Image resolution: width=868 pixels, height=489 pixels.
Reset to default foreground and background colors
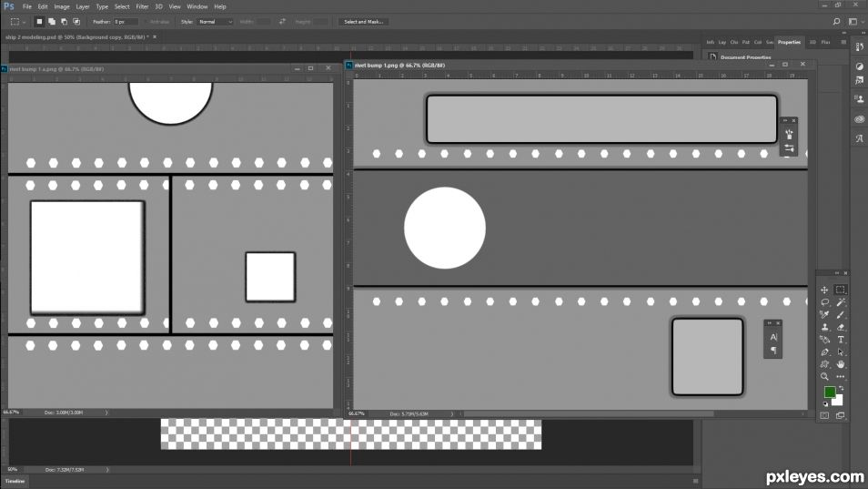[825, 403]
